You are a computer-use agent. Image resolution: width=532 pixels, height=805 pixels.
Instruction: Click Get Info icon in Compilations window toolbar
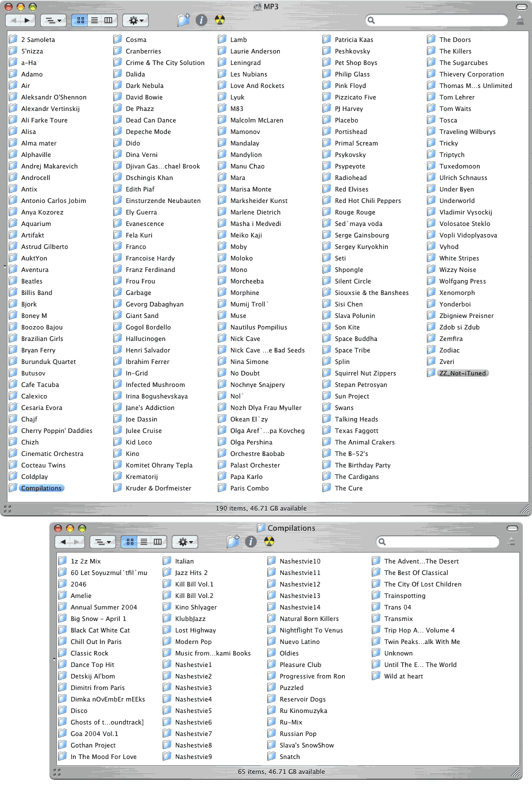[x=251, y=542]
